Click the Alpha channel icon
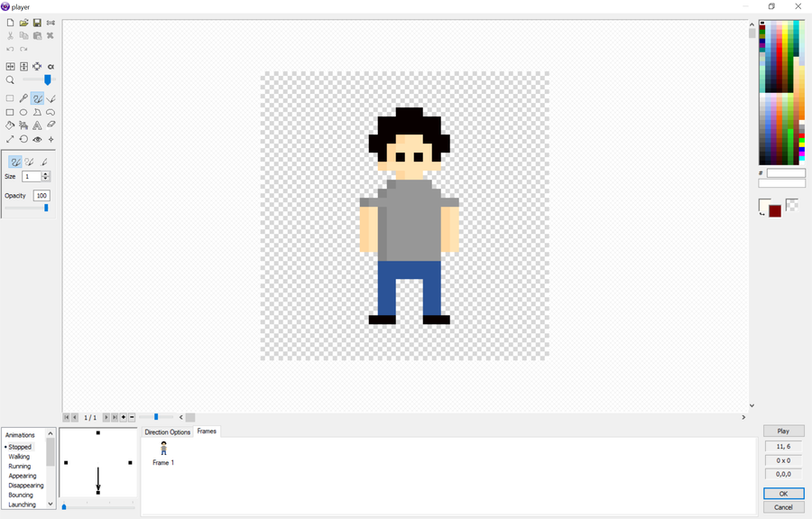812x519 pixels. pos(51,66)
